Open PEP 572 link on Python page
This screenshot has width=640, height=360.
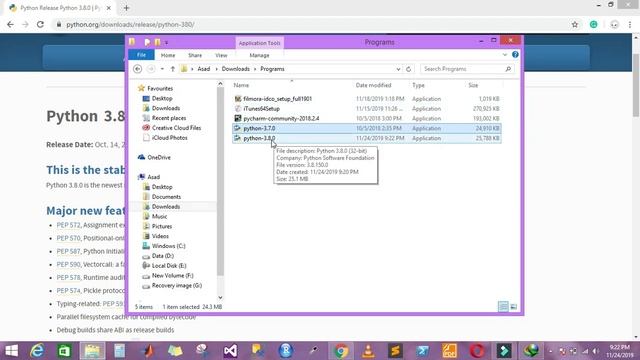click(68, 225)
